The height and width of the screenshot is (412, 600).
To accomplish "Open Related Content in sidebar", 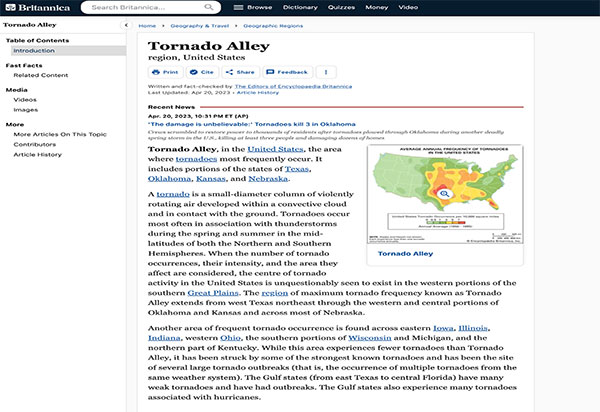I will (41, 75).
